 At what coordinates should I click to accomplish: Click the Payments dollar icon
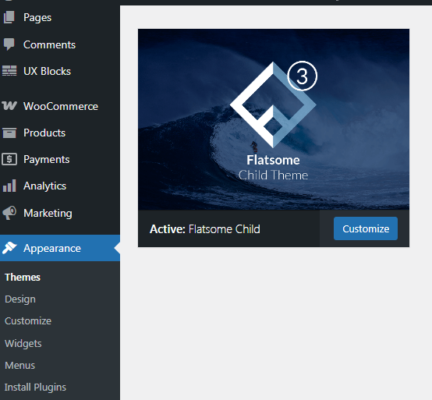click(x=9, y=159)
